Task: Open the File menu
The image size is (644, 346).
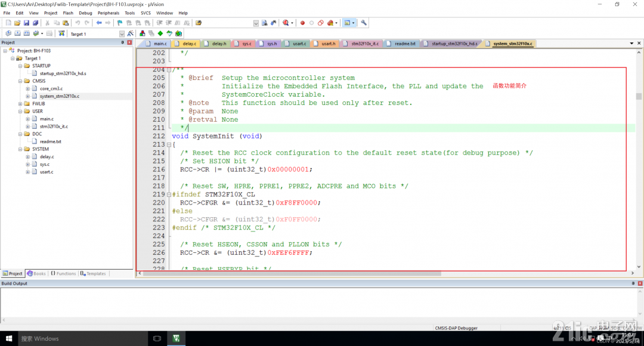Action: (7, 13)
